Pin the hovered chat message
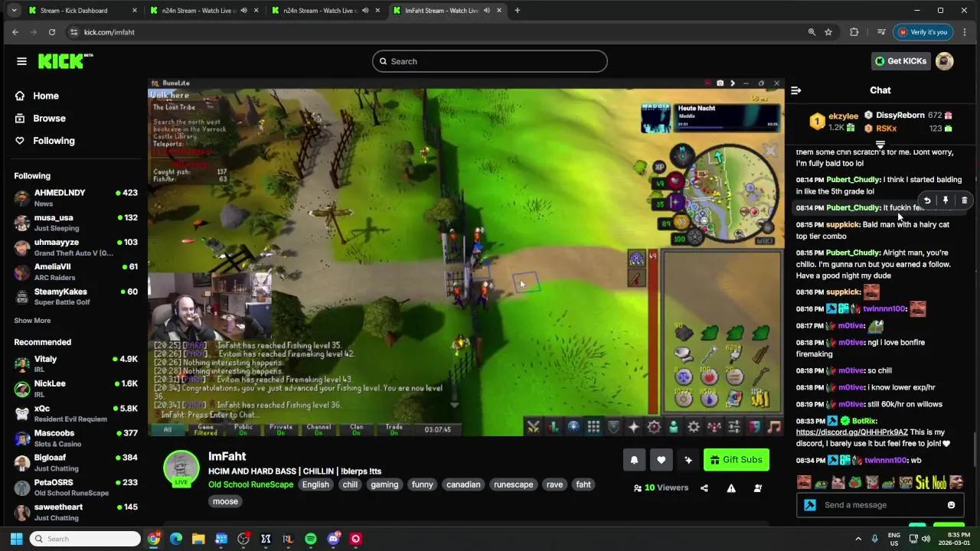This screenshot has width=980, height=551. coord(946,201)
